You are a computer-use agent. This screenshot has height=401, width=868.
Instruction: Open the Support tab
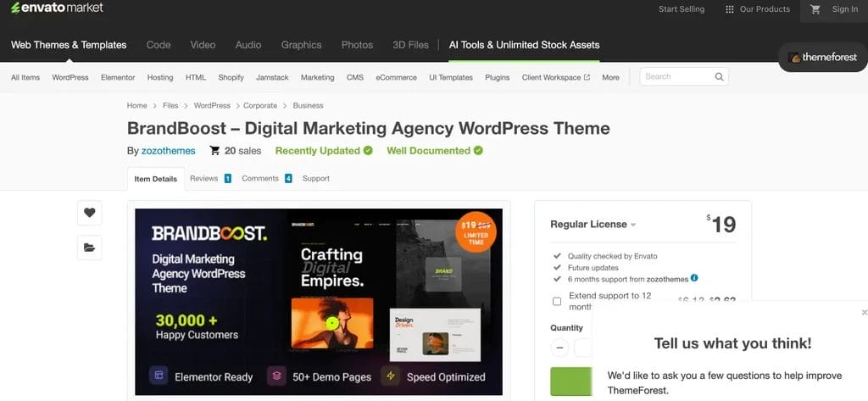click(315, 178)
